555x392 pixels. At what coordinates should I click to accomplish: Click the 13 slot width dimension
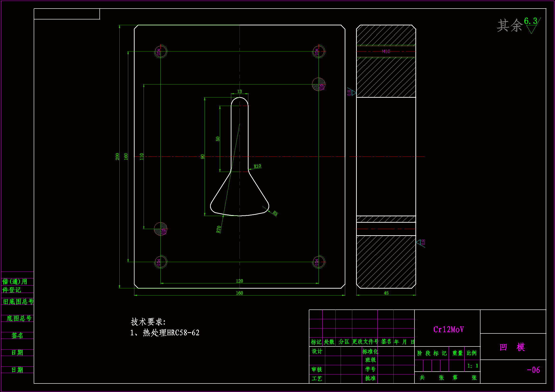tap(239, 92)
